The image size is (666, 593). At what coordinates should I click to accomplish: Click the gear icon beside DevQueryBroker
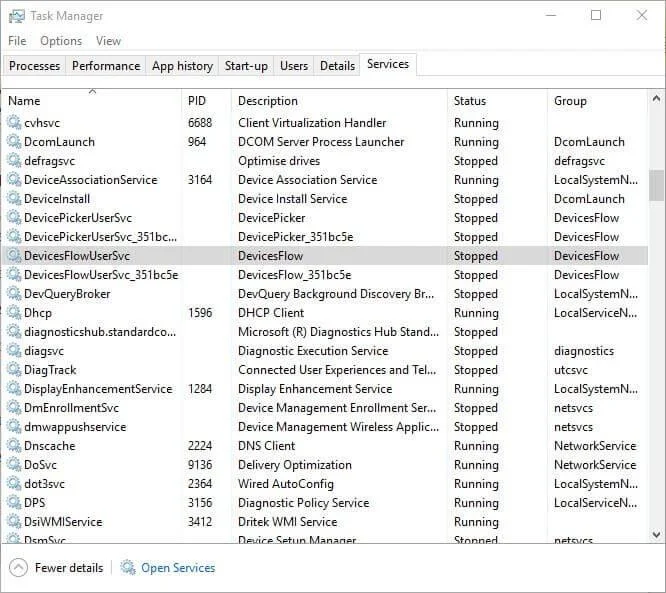pos(14,294)
